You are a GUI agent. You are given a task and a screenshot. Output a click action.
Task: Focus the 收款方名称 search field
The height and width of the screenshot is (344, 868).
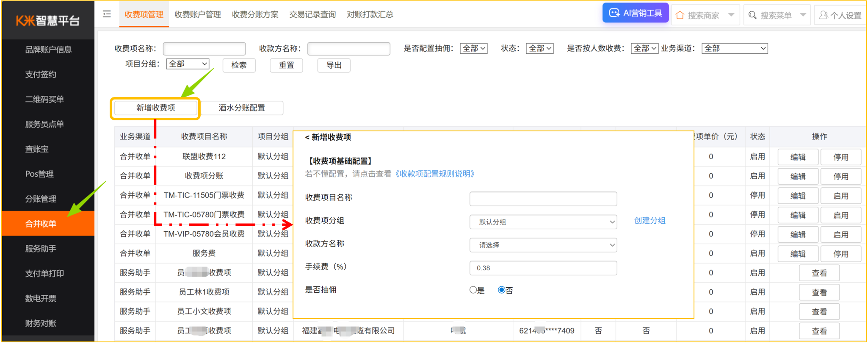click(x=348, y=49)
